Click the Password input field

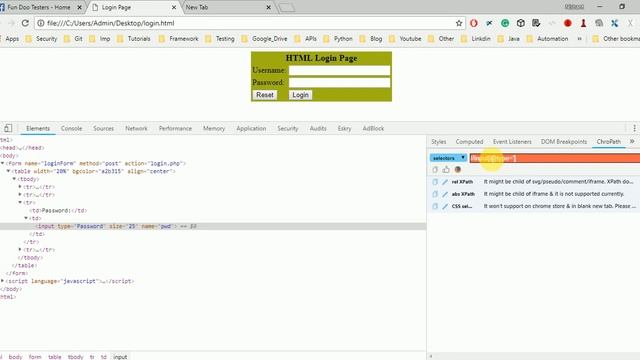click(339, 82)
